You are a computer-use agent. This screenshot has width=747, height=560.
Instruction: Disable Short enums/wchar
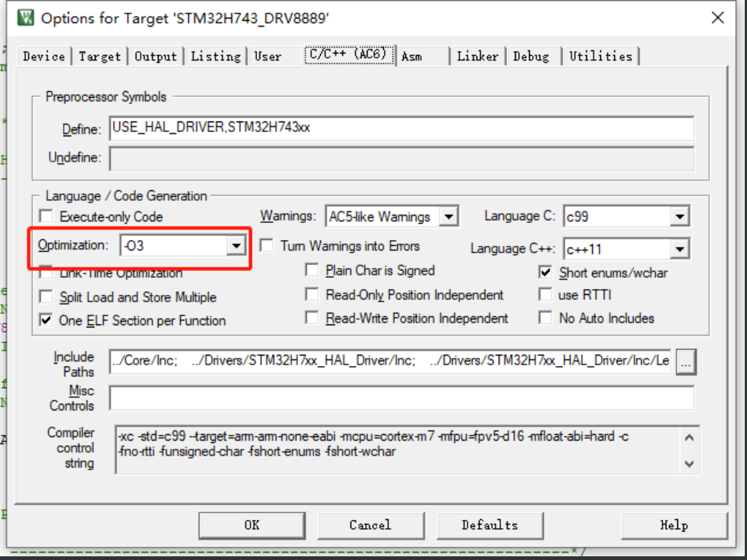(x=546, y=273)
